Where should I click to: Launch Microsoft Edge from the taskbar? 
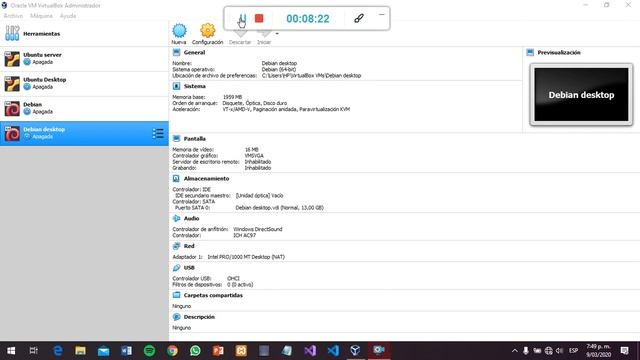point(58,351)
